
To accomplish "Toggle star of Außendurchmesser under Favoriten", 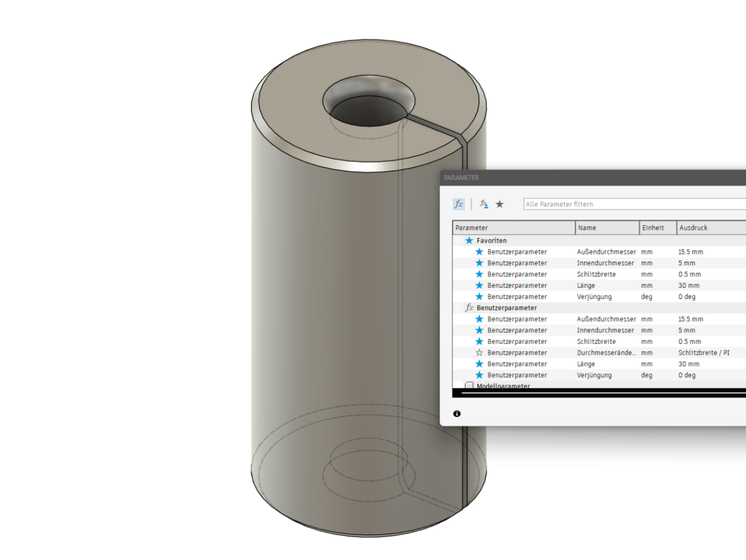I will click(479, 252).
